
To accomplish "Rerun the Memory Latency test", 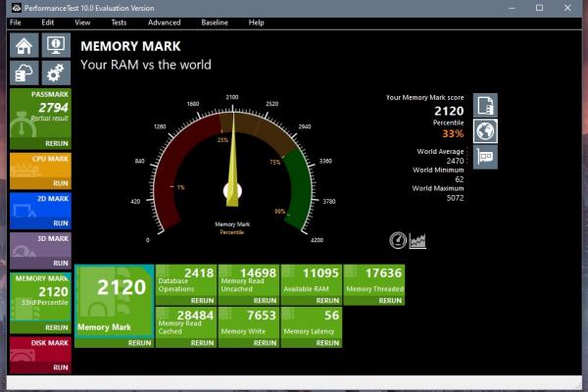I will (x=327, y=343).
